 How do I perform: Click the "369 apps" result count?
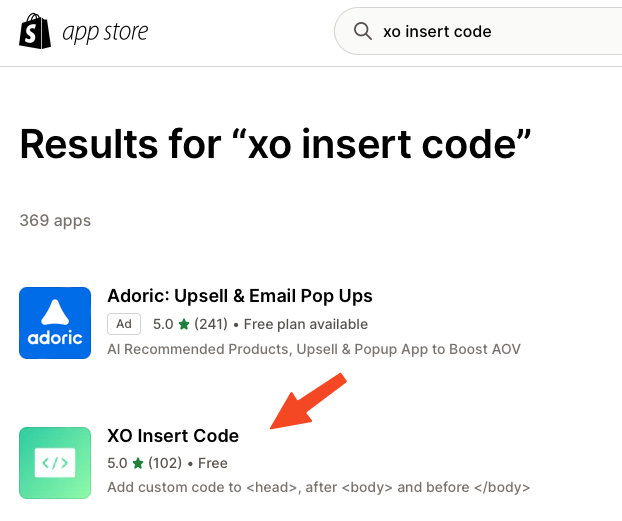tap(55, 220)
